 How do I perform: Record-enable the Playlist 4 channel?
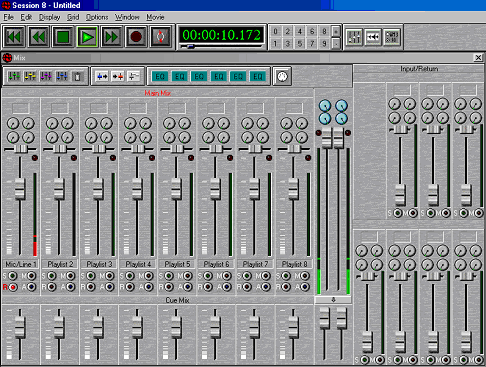point(130,287)
